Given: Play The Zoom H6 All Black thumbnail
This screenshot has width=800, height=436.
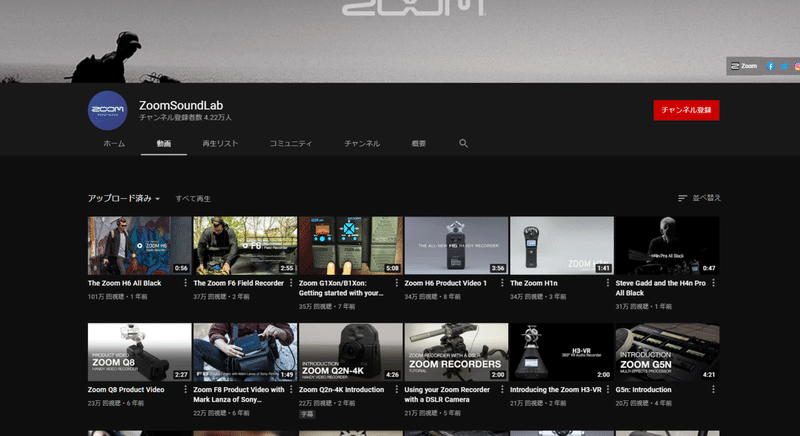Looking at the screenshot, I should tap(139, 246).
